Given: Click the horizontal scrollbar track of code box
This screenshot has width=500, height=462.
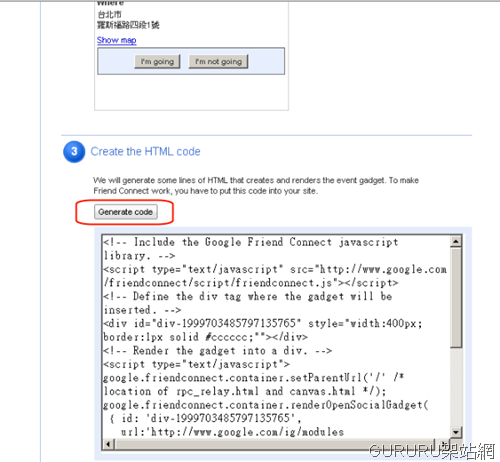Looking at the screenshot, I should (274, 444).
